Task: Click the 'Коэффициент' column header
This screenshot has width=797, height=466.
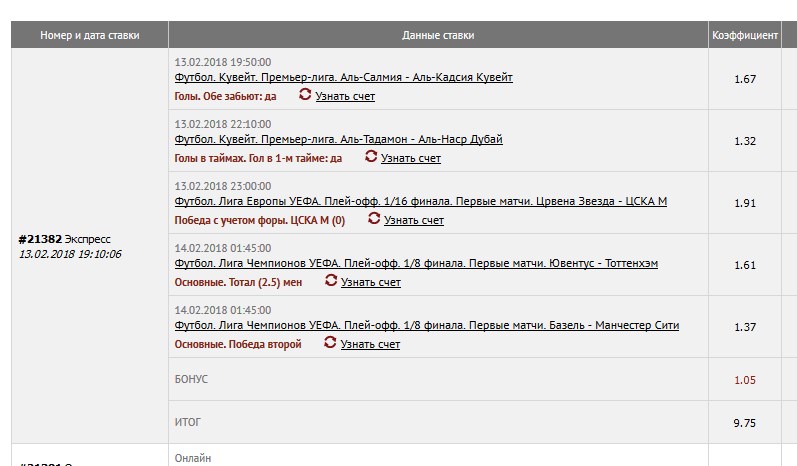Action: [x=744, y=35]
